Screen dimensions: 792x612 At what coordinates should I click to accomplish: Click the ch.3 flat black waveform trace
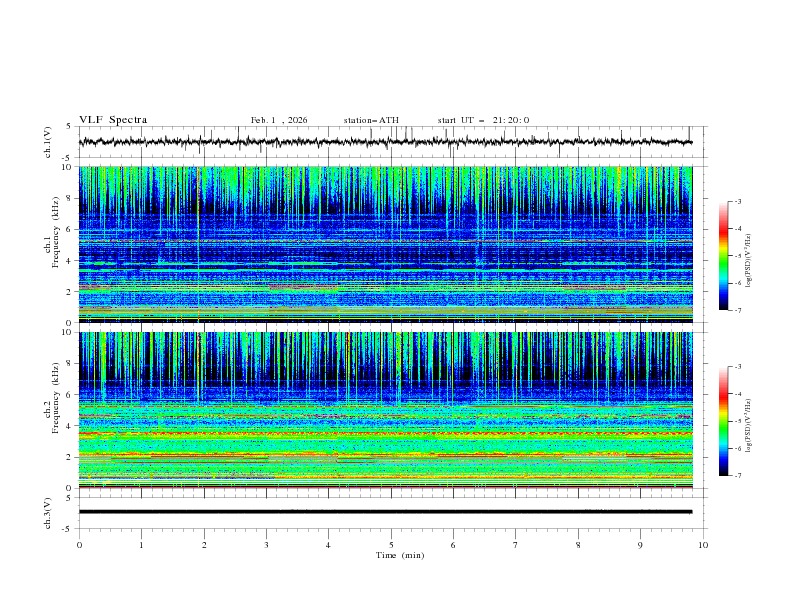[x=385, y=512]
